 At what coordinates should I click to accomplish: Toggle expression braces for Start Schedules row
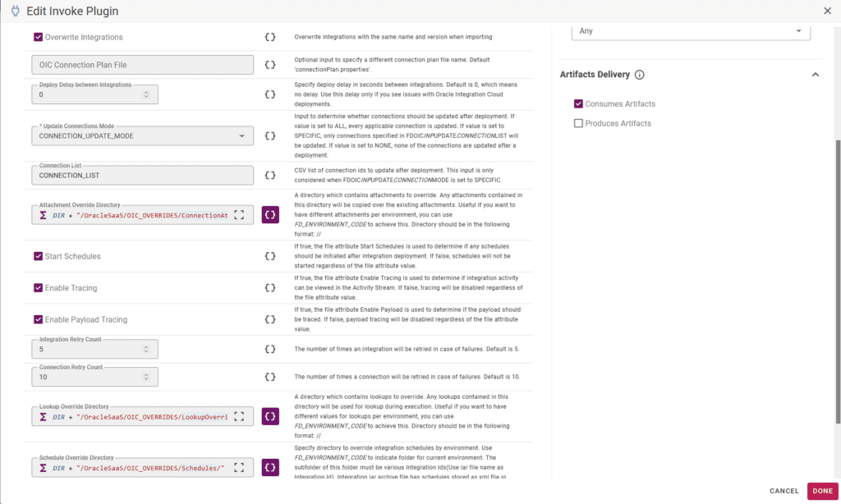pyautogui.click(x=269, y=256)
